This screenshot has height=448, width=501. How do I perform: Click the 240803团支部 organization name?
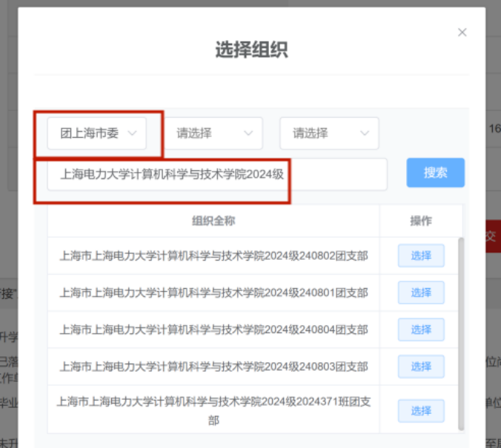213,367
